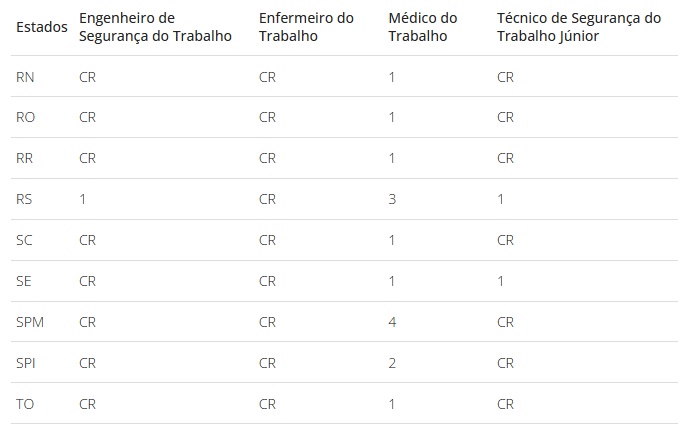Viewport: 680px width, 428px height.
Task: Click the SPI state row label
Action: [x=26, y=363]
